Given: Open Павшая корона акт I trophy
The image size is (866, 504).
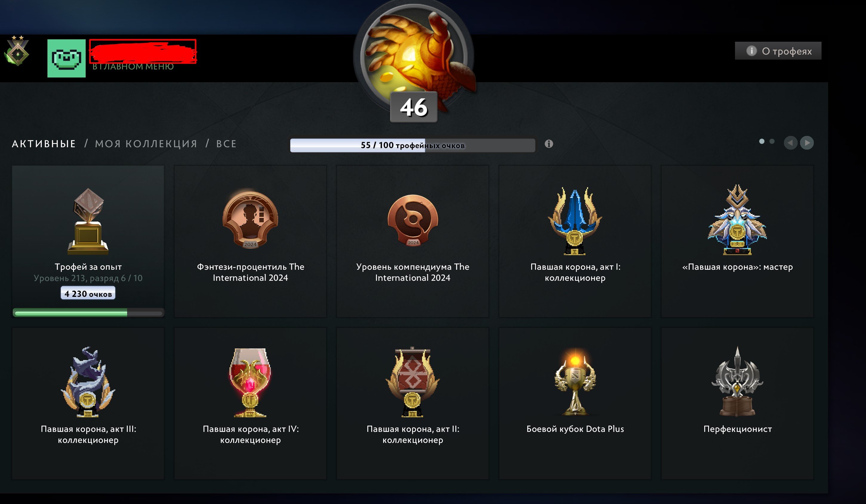Looking at the screenshot, I should pyautogui.click(x=575, y=221).
